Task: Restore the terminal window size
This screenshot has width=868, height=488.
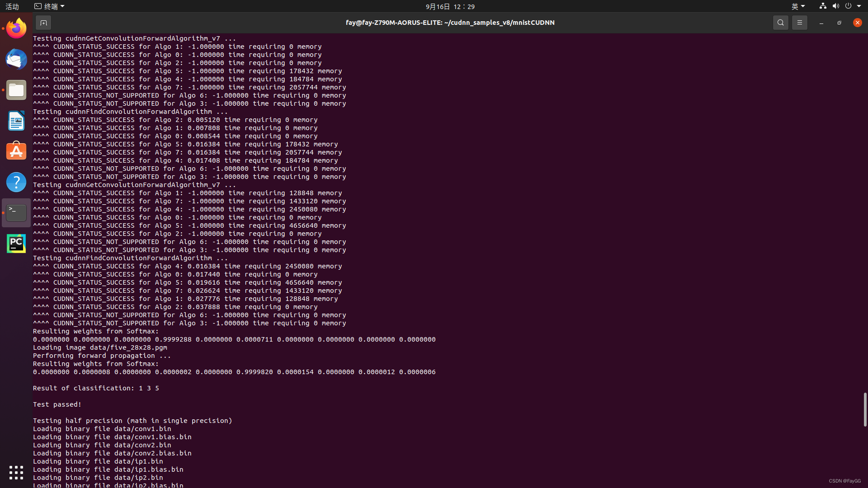Action: [839, 23]
